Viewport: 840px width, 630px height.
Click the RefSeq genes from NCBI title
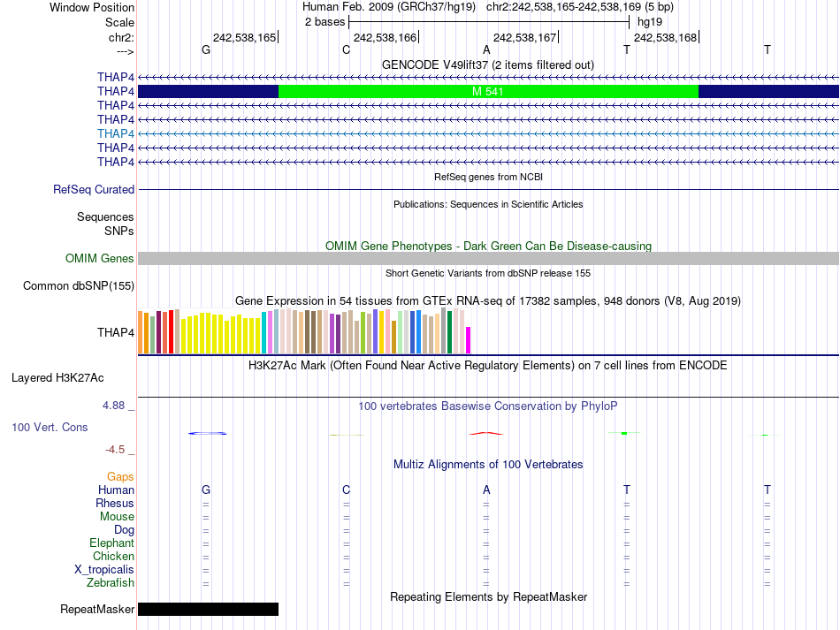pyautogui.click(x=488, y=177)
